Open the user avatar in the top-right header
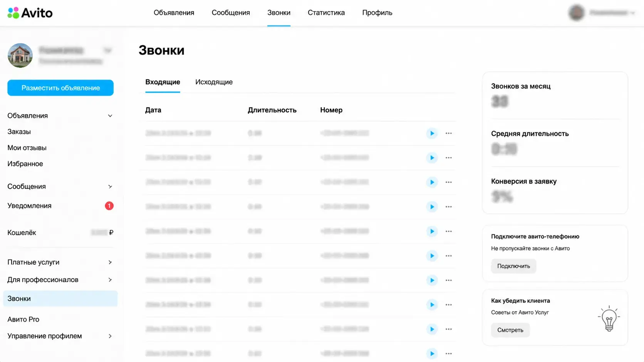This screenshot has height=362, width=644. (577, 13)
